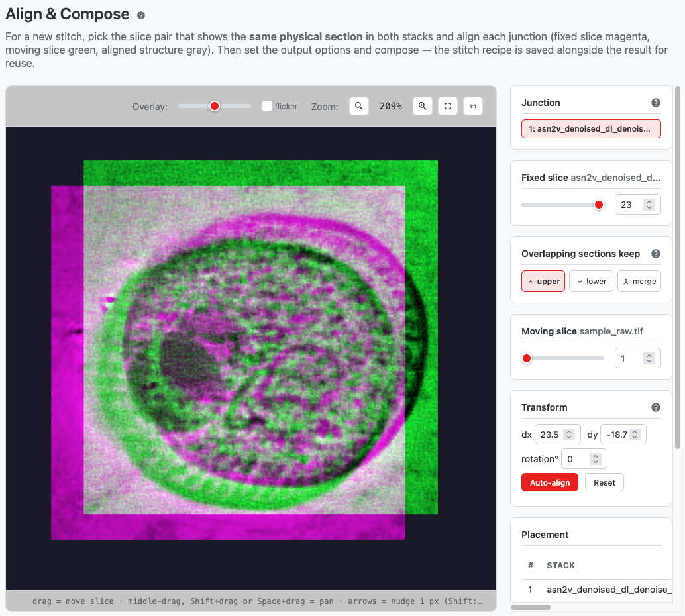Click the Placement table horizontal scrollbar
The height and width of the screenshot is (616, 685).
[x=531, y=607]
